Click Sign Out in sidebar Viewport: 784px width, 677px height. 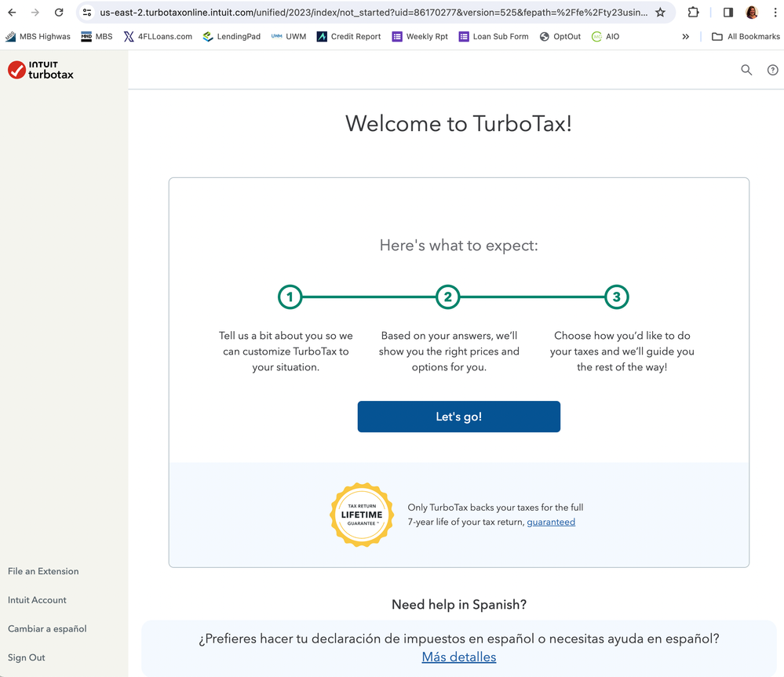coord(26,657)
